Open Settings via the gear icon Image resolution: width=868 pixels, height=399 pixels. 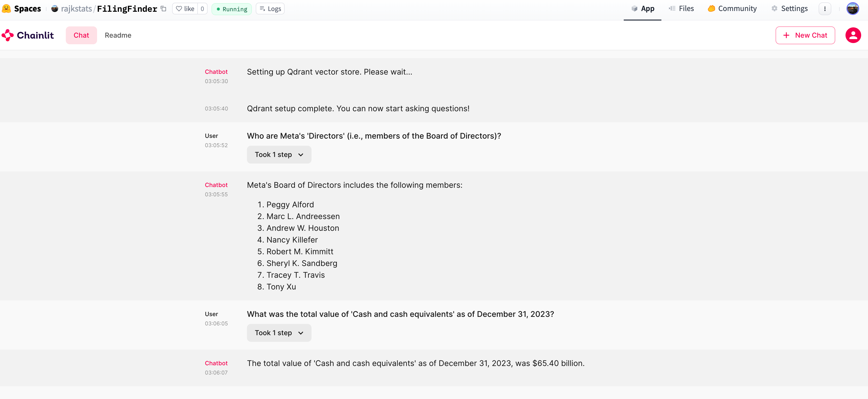tap(774, 9)
